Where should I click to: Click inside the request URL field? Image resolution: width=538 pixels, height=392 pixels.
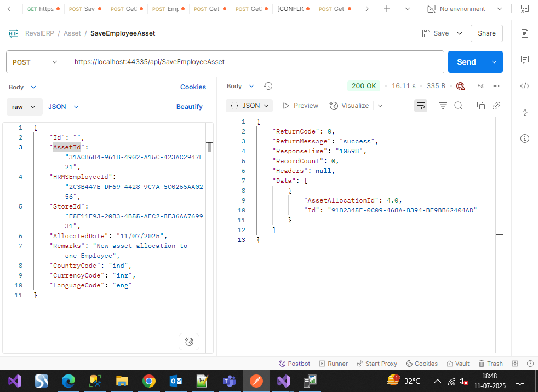coord(255,62)
